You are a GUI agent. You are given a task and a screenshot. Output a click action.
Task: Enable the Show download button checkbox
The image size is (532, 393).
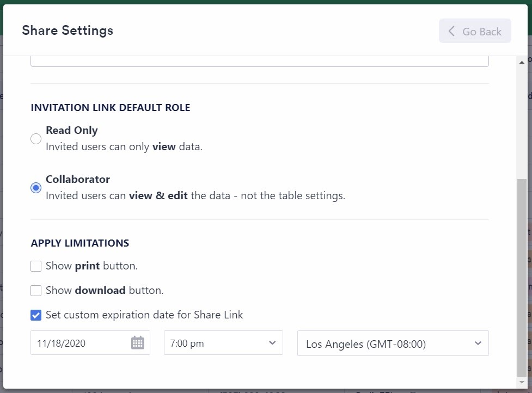tap(36, 291)
